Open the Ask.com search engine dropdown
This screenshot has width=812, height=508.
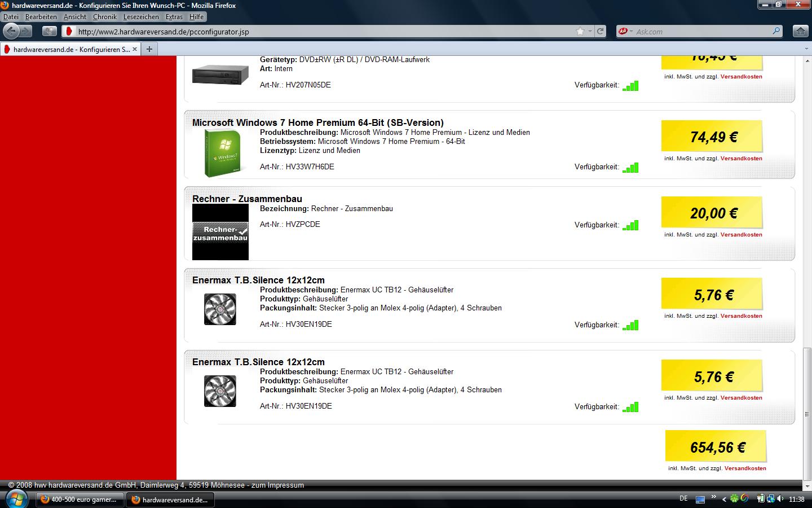pyautogui.click(x=625, y=31)
